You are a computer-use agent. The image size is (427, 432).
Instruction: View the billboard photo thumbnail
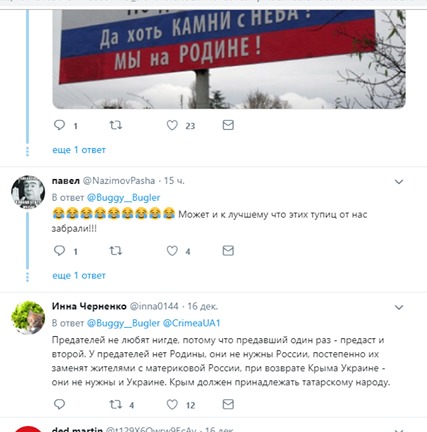[x=229, y=59]
